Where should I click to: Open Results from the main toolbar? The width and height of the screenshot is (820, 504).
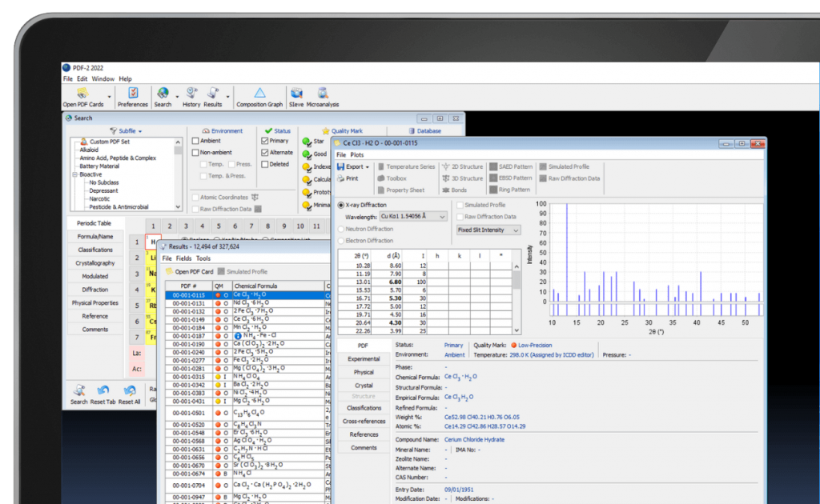click(x=213, y=97)
